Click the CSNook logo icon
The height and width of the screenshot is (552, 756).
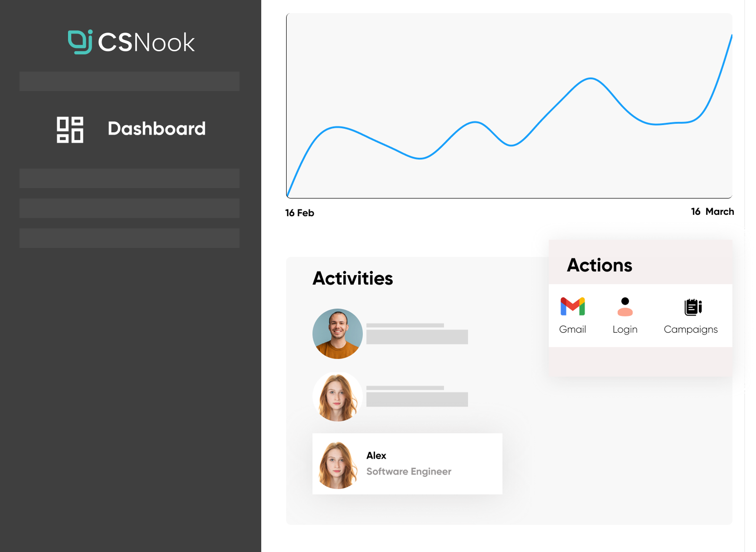coord(80,42)
